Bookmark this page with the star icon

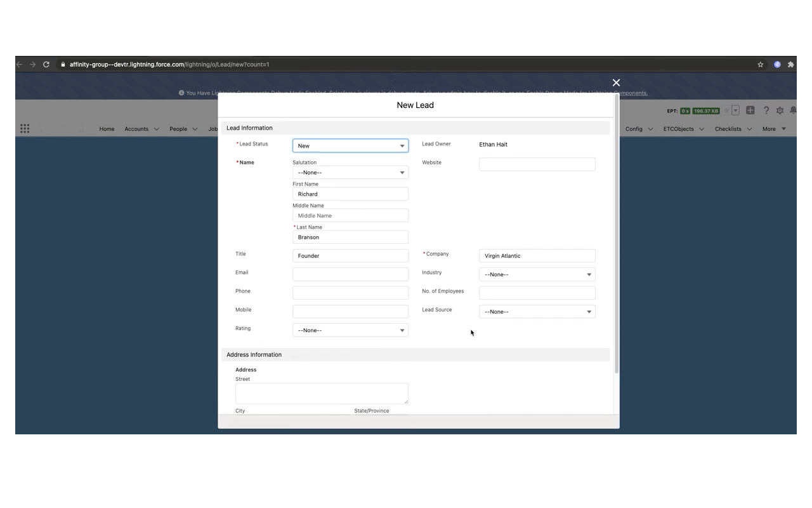click(760, 64)
